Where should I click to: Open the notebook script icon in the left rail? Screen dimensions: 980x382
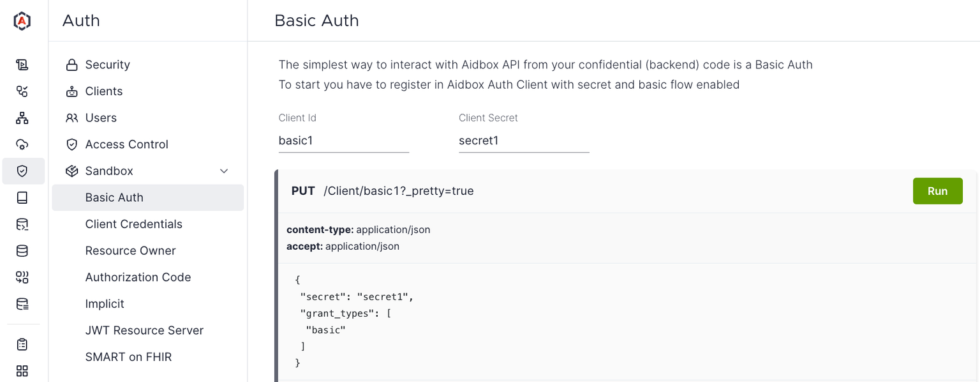22,65
